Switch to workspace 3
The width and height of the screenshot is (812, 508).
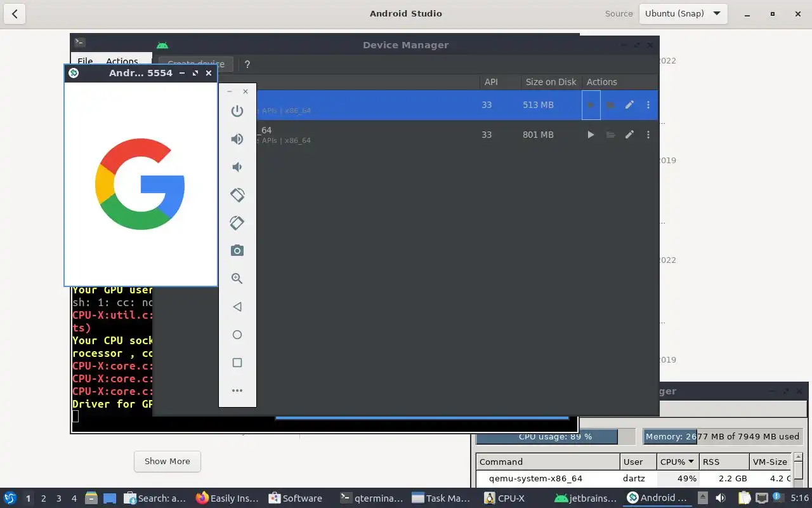pyautogui.click(x=59, y=498)
